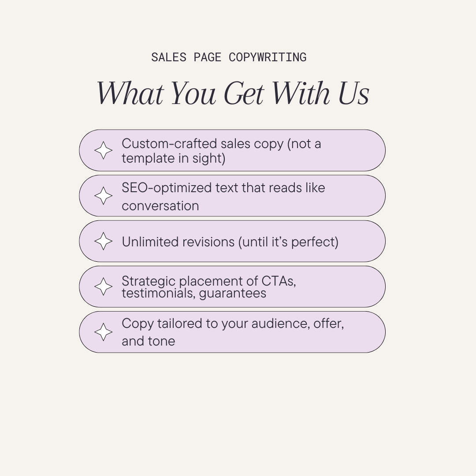Click the star icon beside SEO-optimized text
Viewport: 476px width, 476px height.
103,196
